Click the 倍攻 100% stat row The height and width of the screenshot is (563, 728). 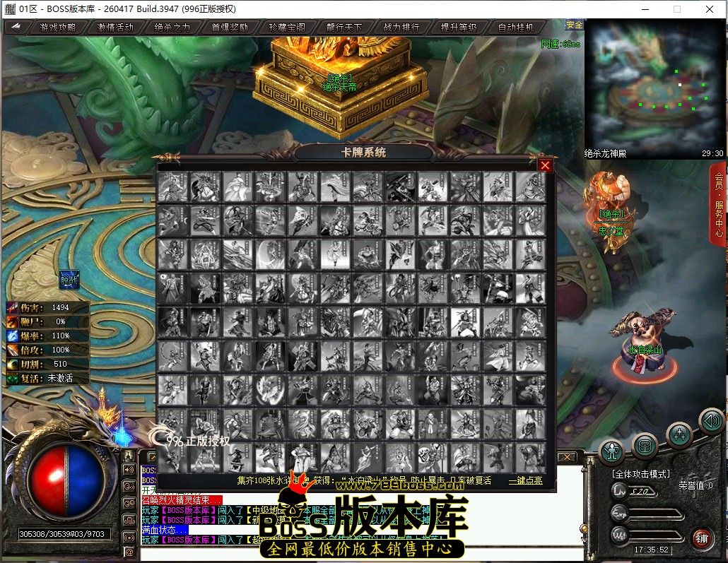click(x=47, y=350)
